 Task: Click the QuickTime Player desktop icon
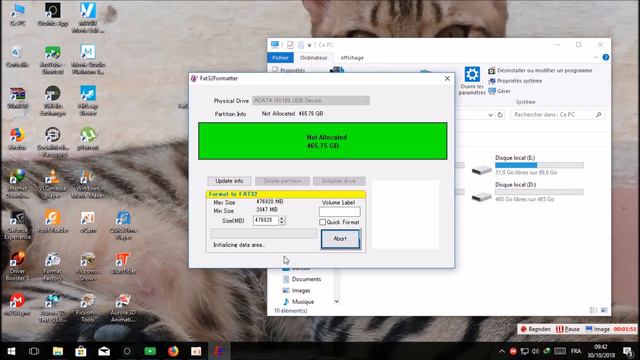[x=123, y=225]
